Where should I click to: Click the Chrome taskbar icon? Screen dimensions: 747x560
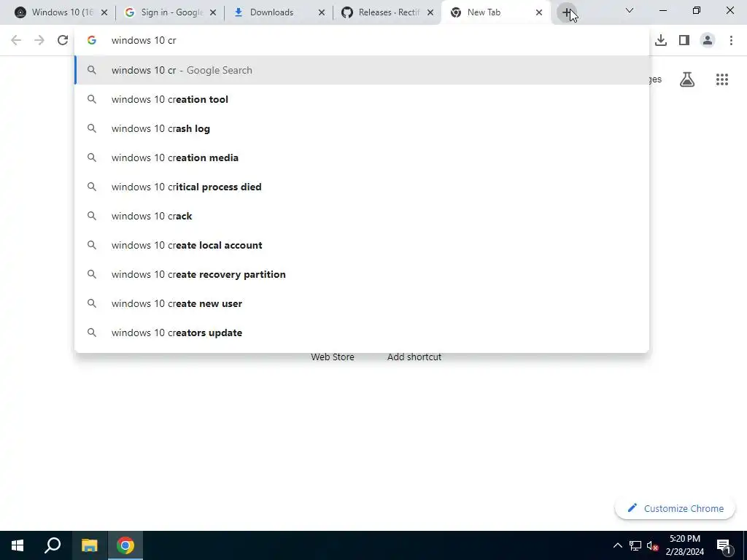[x=125, y=545]
